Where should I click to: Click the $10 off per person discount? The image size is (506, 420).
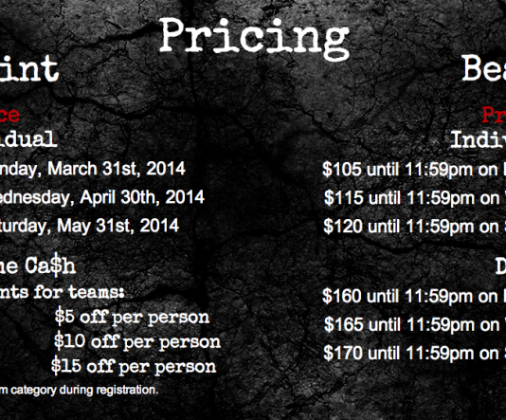click(137, 341)
